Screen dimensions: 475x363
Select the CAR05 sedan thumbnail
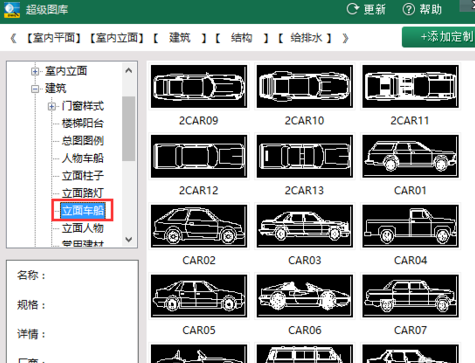pyautogui.click(x=199, y=296)
